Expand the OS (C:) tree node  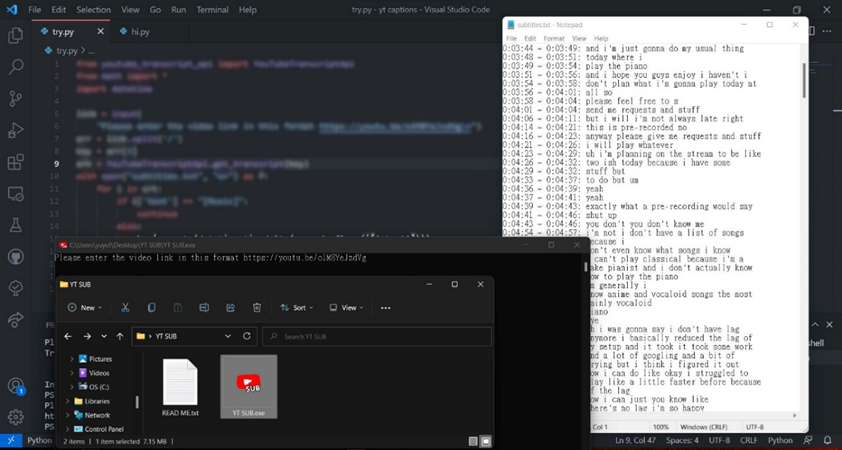point(72,387)
